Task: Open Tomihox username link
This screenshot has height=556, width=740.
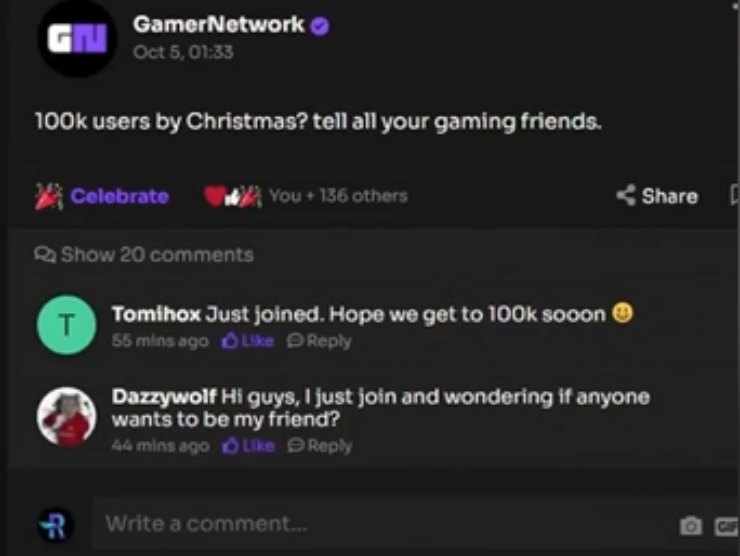Action: point(156,314)
